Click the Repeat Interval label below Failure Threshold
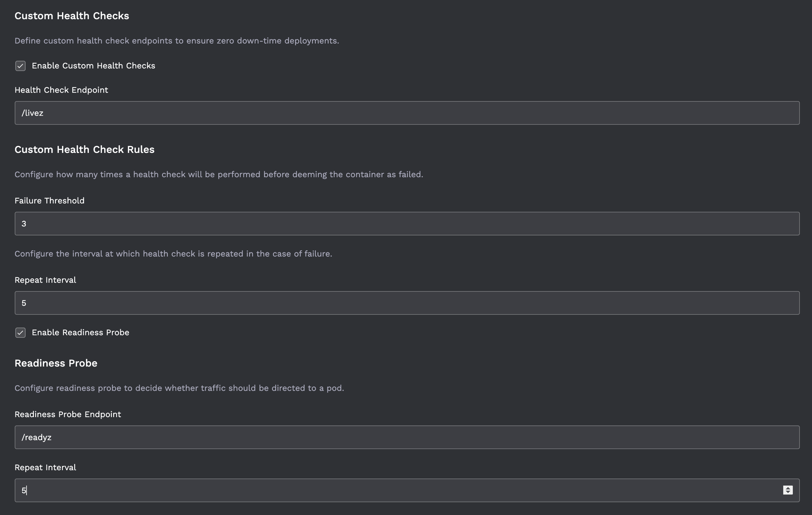The image size is (812, 515). pos(46,280)
